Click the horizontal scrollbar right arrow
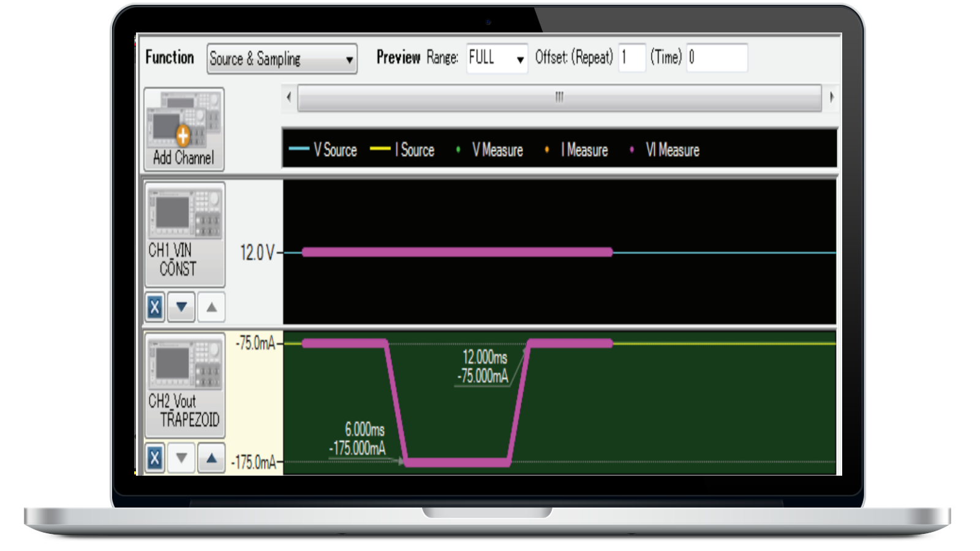The height and width of the screenshot is (551, 980). [832, 96]
